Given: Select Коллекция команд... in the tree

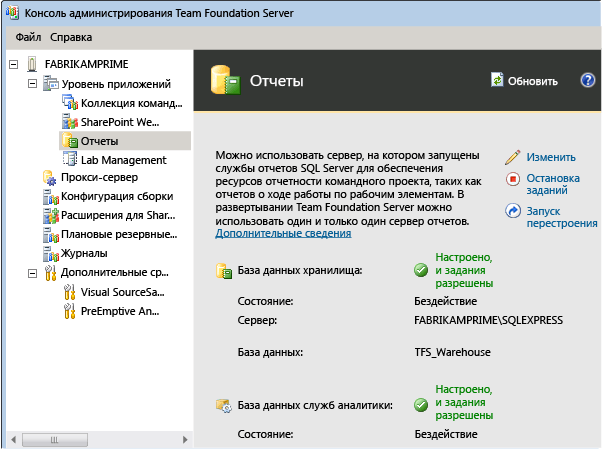Looking at the screenshot, I should [132, 103].
